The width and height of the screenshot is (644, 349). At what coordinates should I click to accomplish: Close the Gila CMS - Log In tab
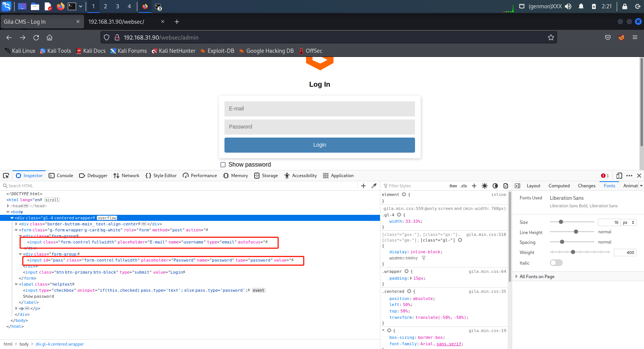78,21
